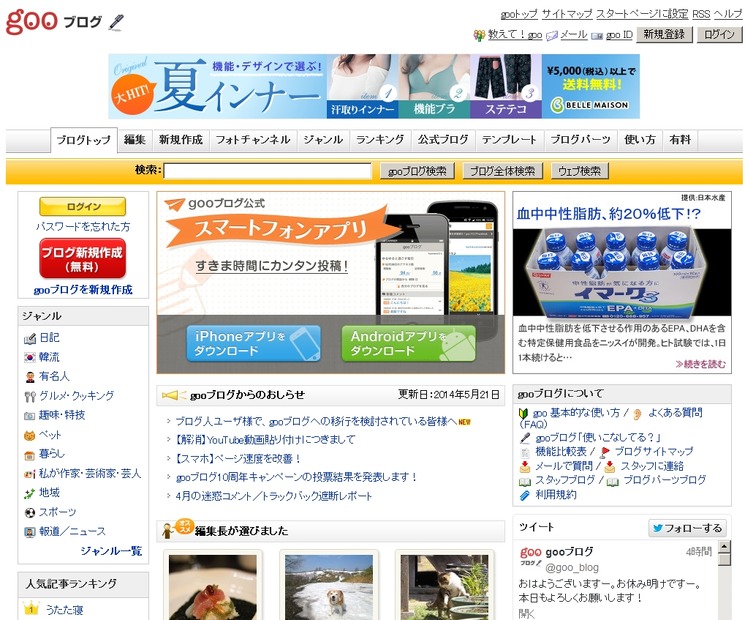Click the megaphone icon by おしらせ
The width and height of the screenshot is (745, 620).
coord(173,395)
